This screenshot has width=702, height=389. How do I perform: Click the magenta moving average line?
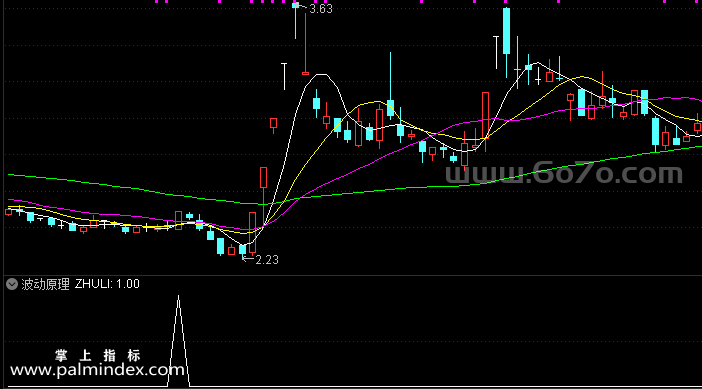pyautogui.click(x=358, y=169)
